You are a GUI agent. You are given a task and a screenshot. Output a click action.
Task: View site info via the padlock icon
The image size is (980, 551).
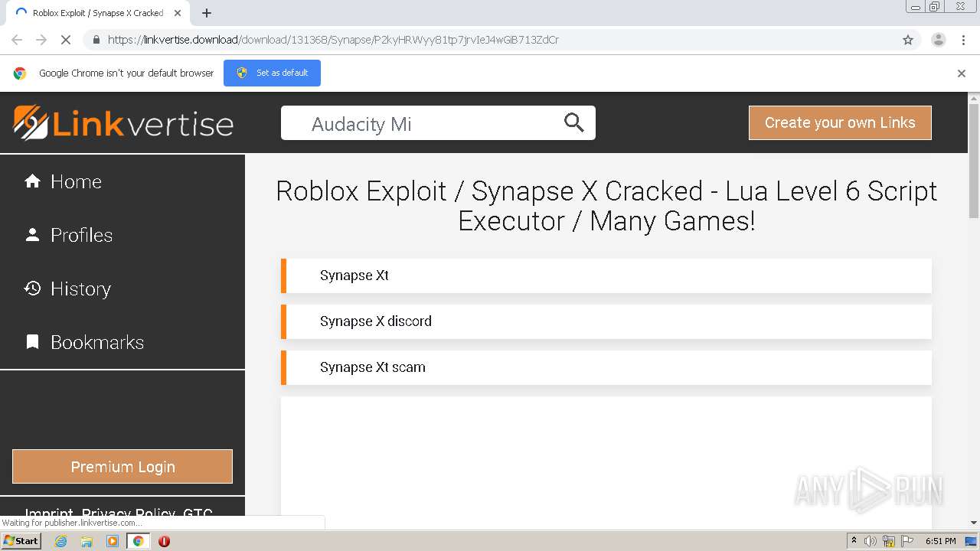pos(95,40)
